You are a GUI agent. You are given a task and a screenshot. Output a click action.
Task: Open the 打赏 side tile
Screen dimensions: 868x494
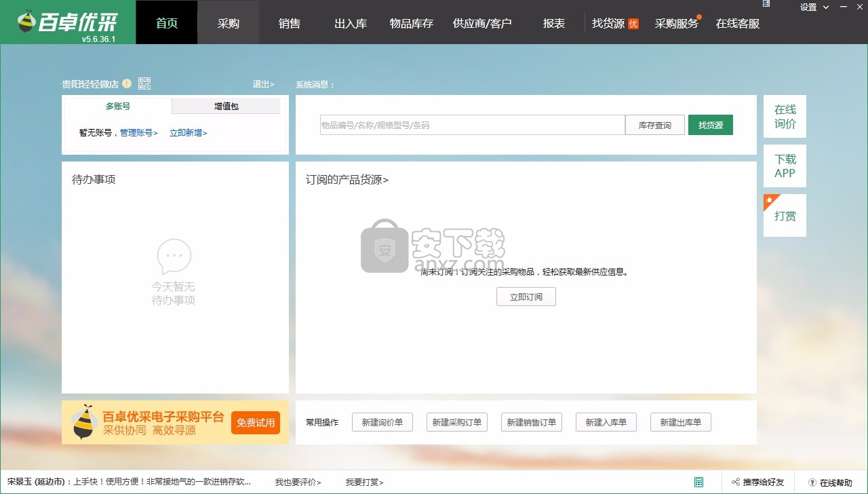[x=785, y=216]
